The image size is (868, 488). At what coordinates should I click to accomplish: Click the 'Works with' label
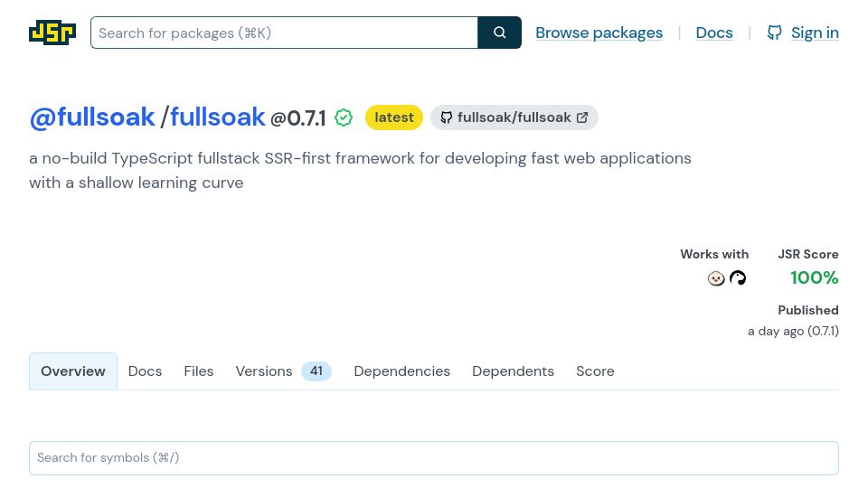pyautogui.click(x=714, y=255)
